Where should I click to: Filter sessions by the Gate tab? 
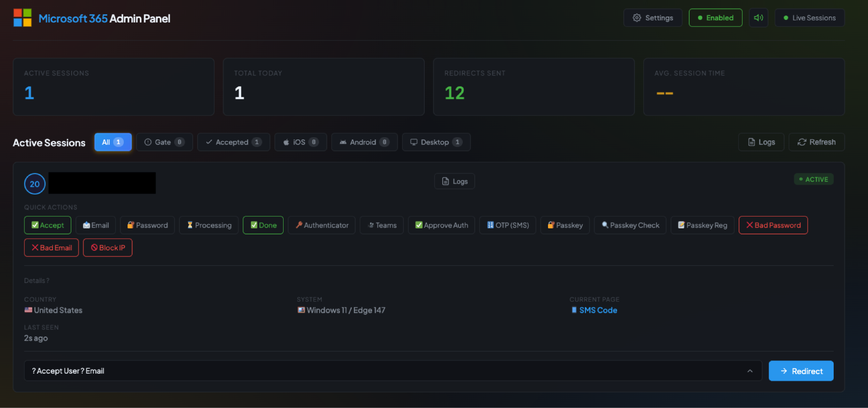click(164, 142)
